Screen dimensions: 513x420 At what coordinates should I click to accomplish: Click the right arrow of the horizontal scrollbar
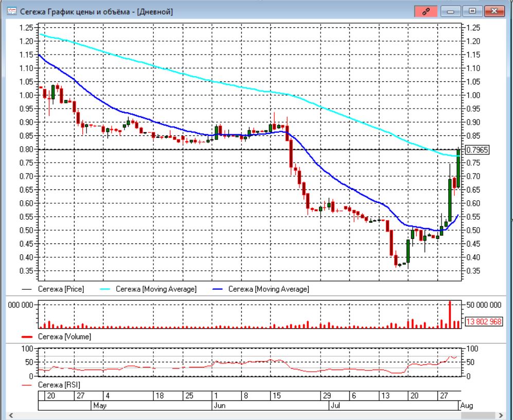pos(501,415)
